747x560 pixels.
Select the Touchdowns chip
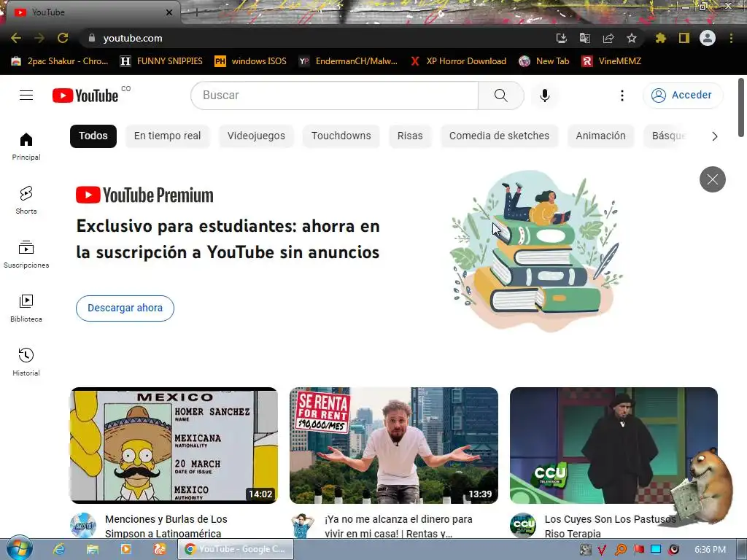341,136
